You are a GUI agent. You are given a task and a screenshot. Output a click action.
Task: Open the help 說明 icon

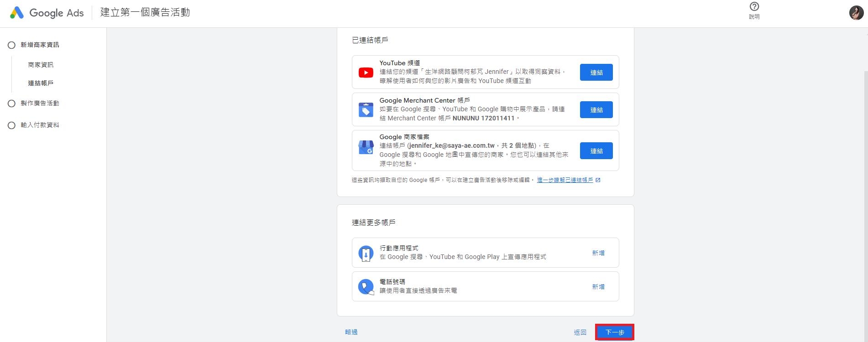pyautogui.click(x=754, y=7)
